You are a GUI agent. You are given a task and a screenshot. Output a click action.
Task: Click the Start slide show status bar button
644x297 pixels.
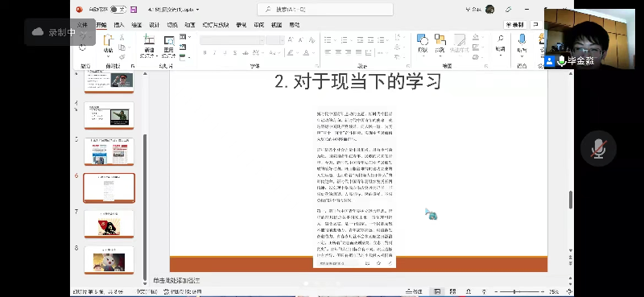484,291
